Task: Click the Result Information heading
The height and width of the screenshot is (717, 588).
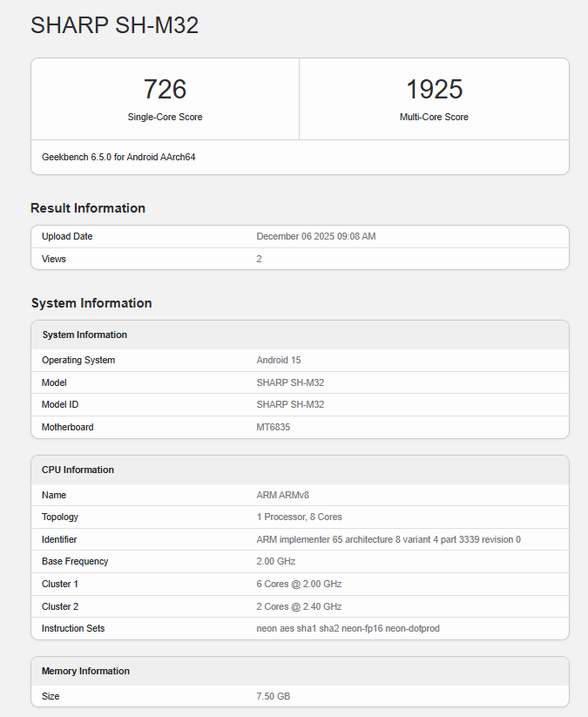Action: pyautogui.click(x=88, y=208)
